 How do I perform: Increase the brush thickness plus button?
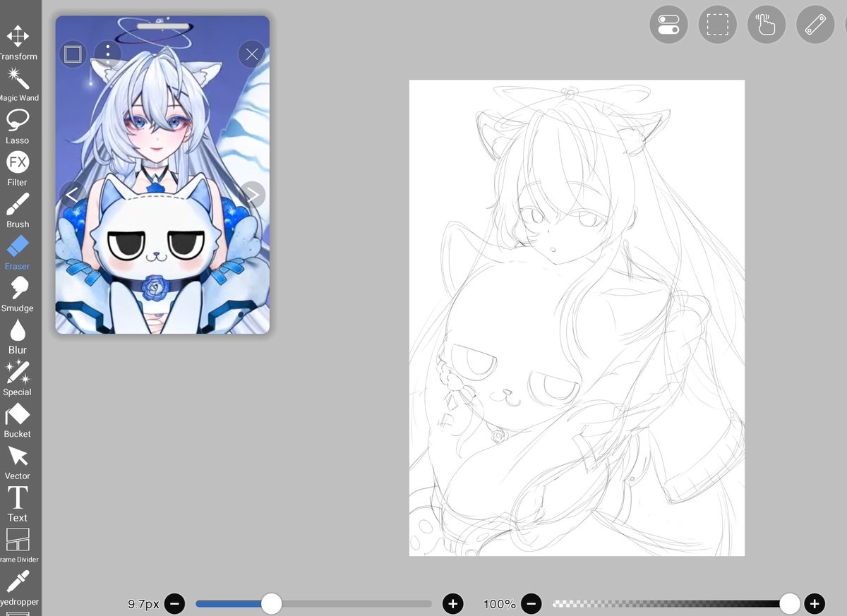point(452,603)
